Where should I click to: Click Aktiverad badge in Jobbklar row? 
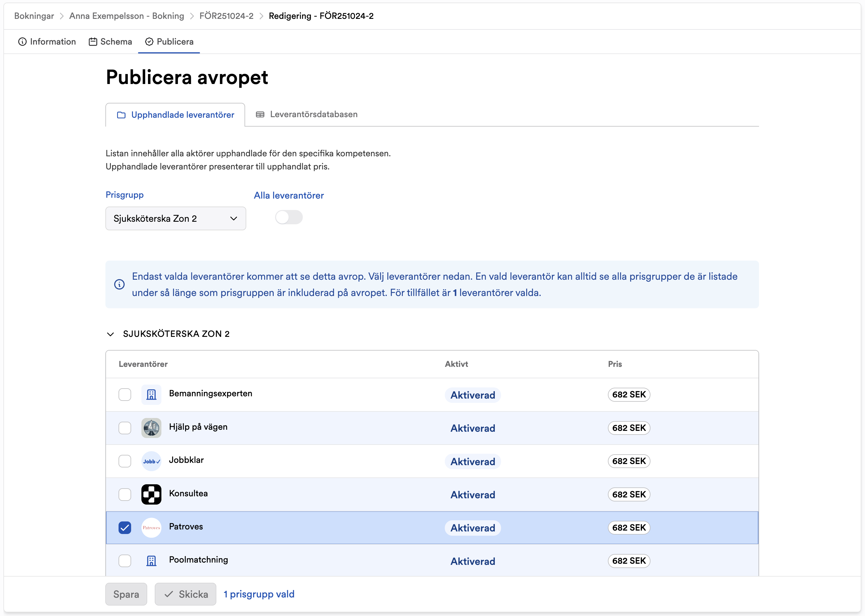(x=473, y=462)
